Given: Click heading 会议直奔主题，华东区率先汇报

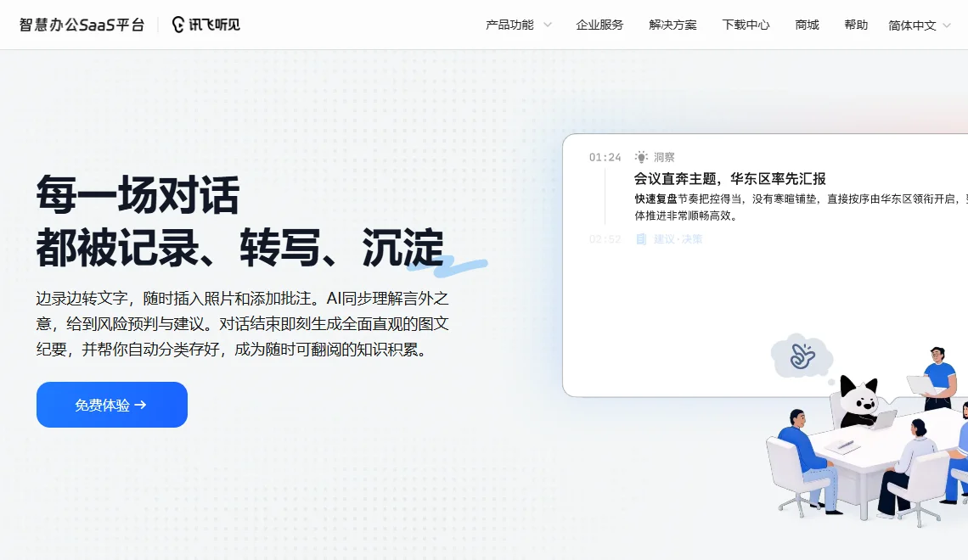Looking at the screenshot, I should (729, 179).
